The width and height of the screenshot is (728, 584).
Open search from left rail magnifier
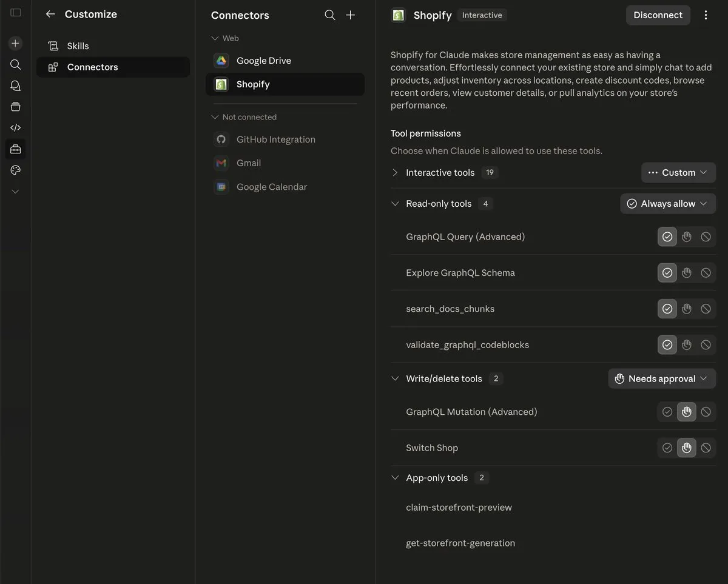[16, 64]
